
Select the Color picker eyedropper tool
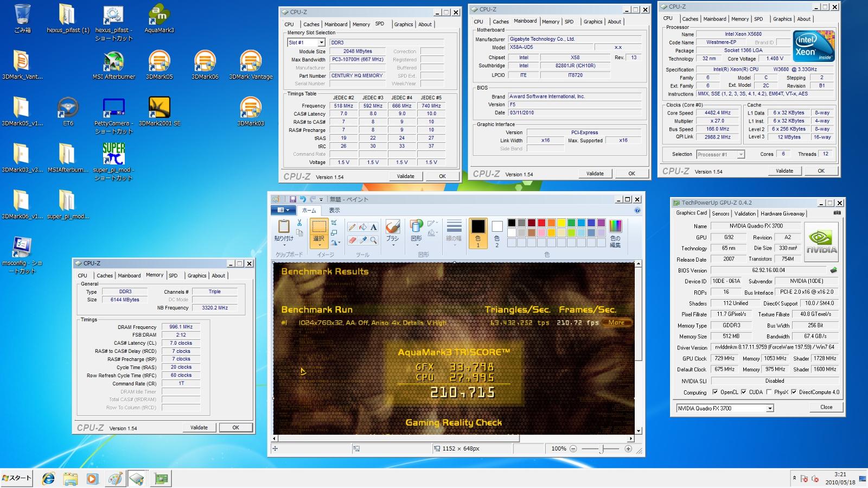point(363,240)
